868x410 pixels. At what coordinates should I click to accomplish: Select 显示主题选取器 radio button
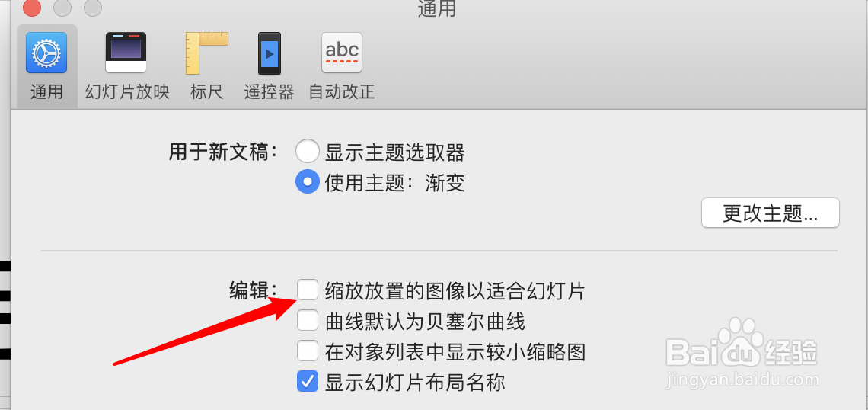click(308, 152)
